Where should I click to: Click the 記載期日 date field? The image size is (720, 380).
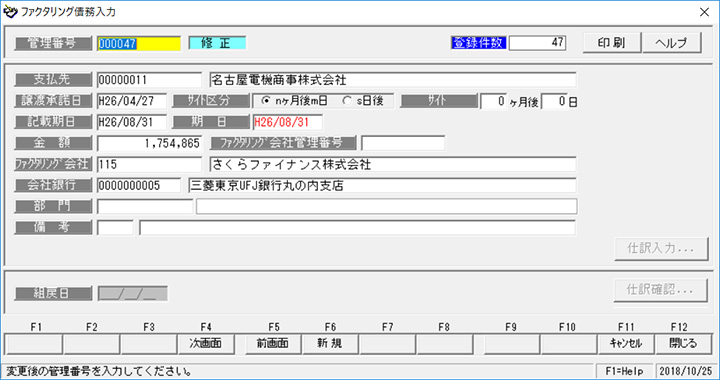coord(132,122)
